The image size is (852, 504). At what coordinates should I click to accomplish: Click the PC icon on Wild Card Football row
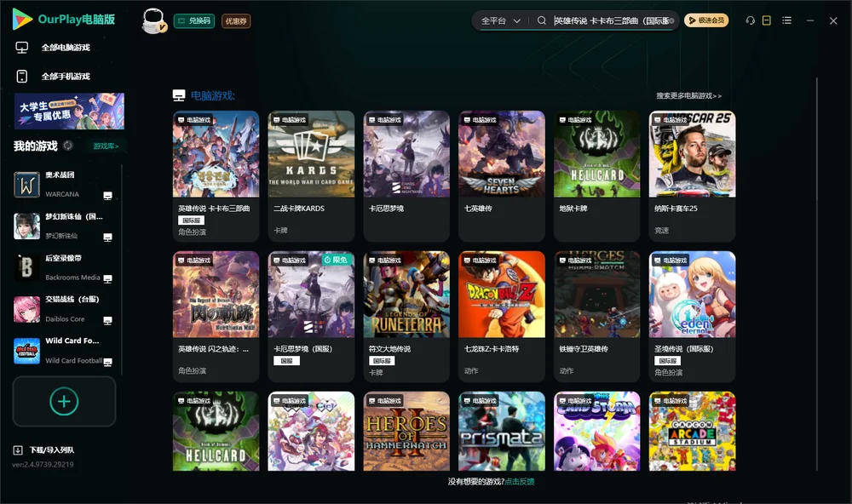[x=107, y=363]
